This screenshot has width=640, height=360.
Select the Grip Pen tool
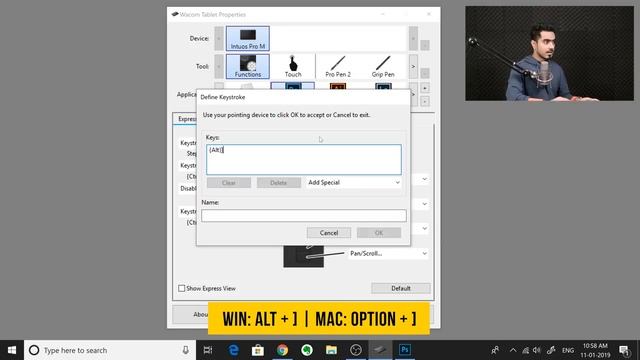pos(383,66)
